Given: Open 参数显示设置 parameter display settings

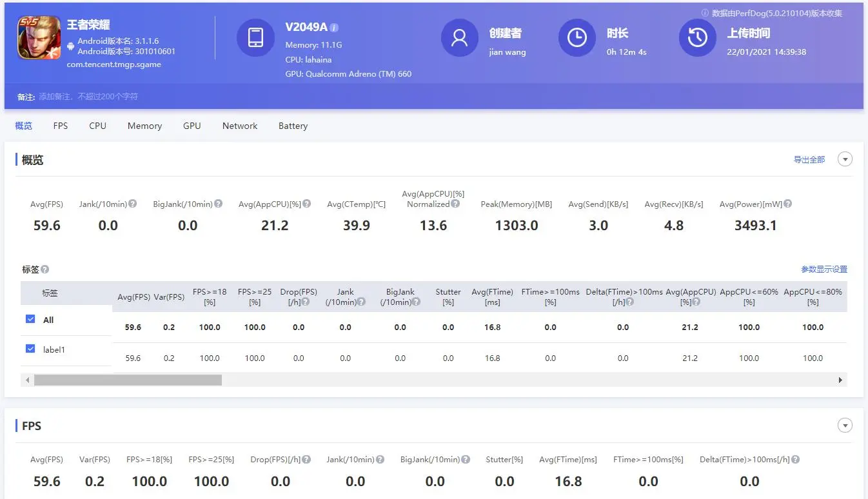Looking at the screenshot, I should pos(824,269).
